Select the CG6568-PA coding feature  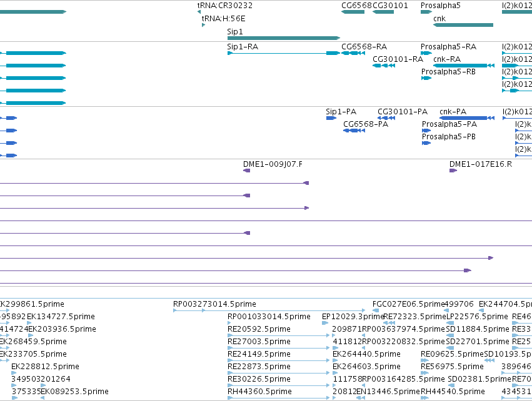click(x=354, y=131)
